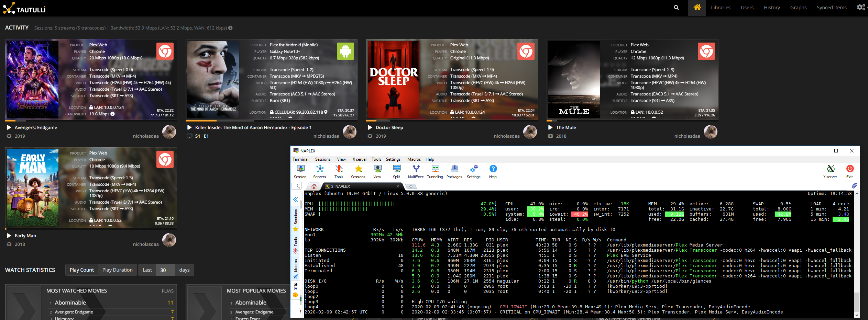Open Macros menu in NAPLEX menu bar
This screenshot has height=320, width=868.
click(414, 159)
